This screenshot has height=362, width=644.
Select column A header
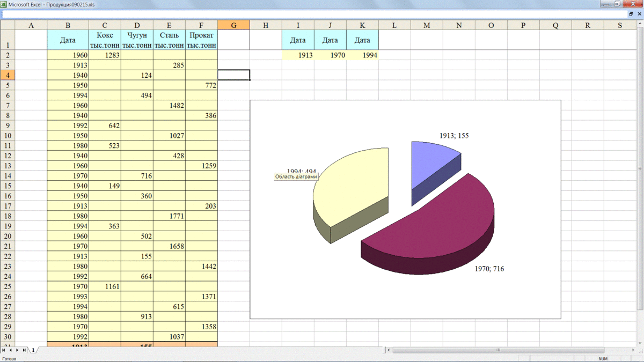coord(31,25)
